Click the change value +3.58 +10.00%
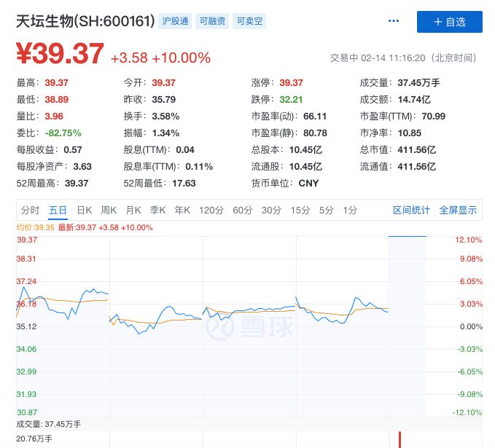This screenshot has height=448, width=495. coord(160,58)
